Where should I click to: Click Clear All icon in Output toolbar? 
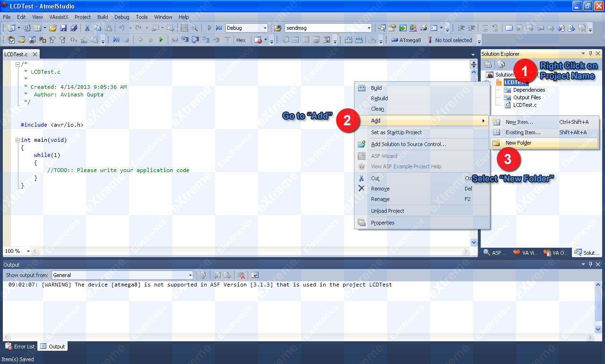click(x=241, y=275)
